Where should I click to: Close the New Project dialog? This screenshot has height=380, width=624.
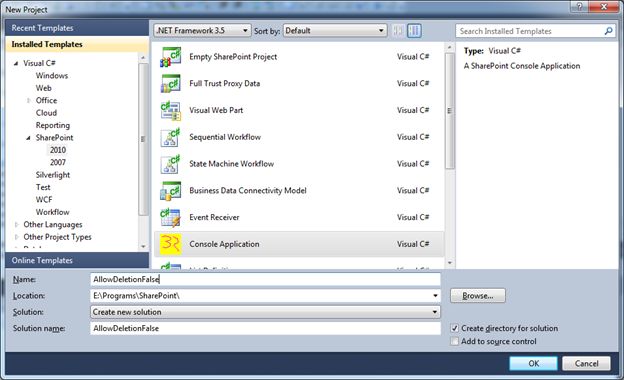click(x=604, y=6)
